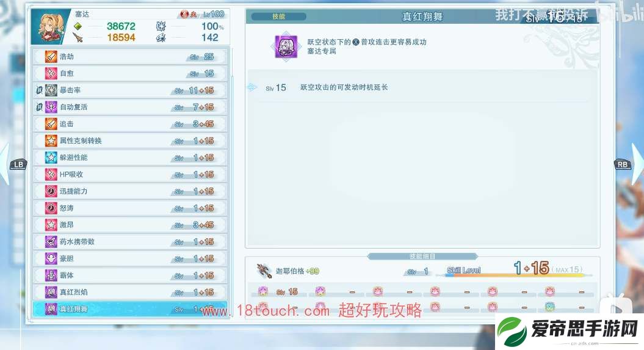The height and width of the screenshot is (350, 644).
Task: Click the green HP diamond icon
Action: 78,26
